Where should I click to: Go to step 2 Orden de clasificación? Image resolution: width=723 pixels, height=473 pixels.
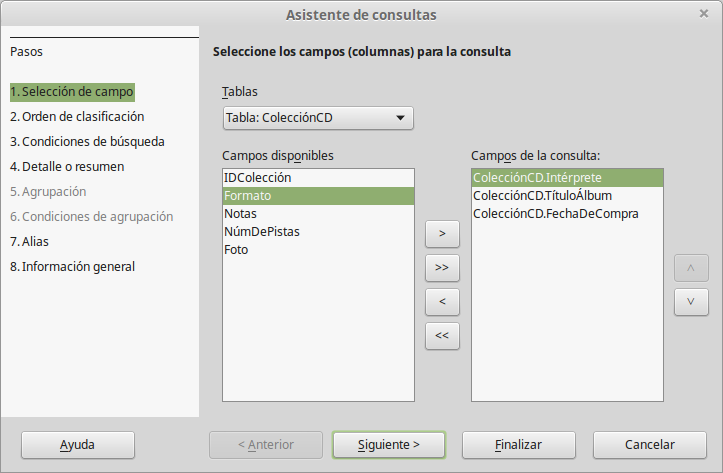click(x=77, y=116)
